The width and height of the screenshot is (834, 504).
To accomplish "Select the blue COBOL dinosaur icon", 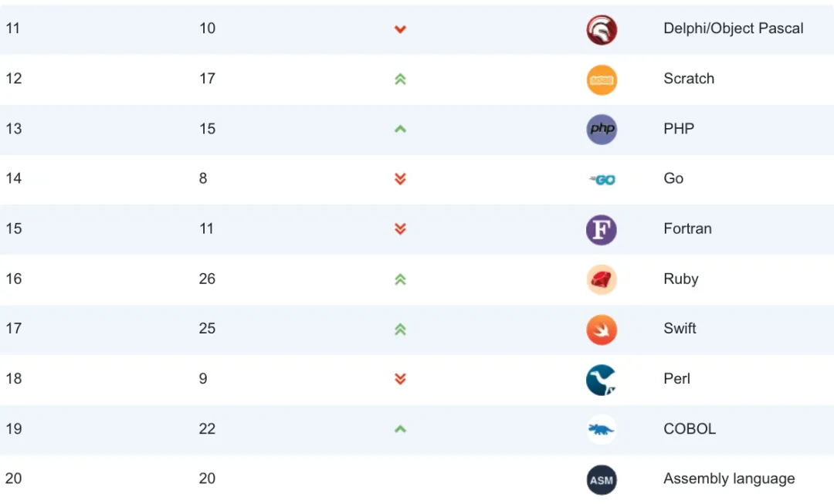I will pos(602,429).
